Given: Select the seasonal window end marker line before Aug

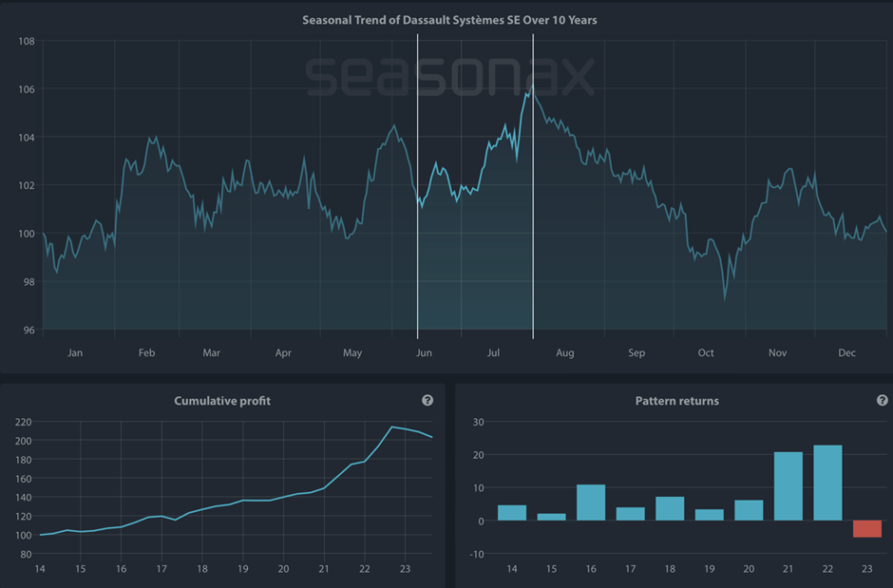Looking at the screenshot, I should pos(533,186).
